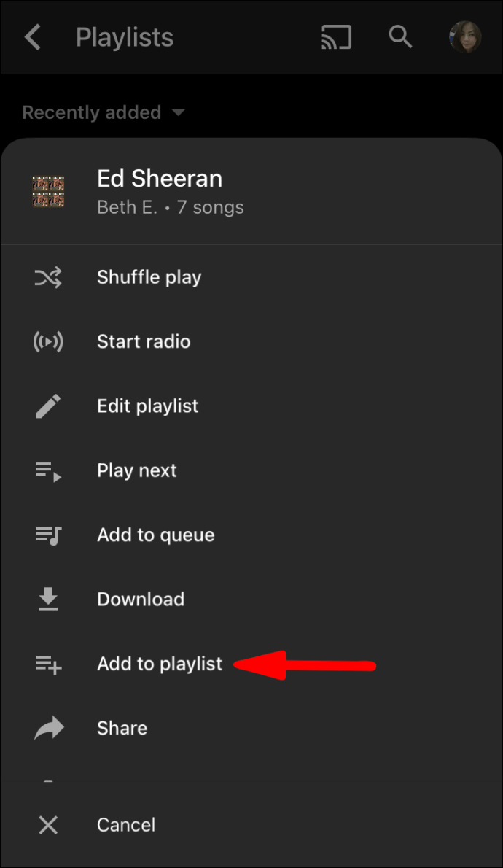Click the add-to-playlist plus icon
503x868 pixels.
click(x=48, y=664)
